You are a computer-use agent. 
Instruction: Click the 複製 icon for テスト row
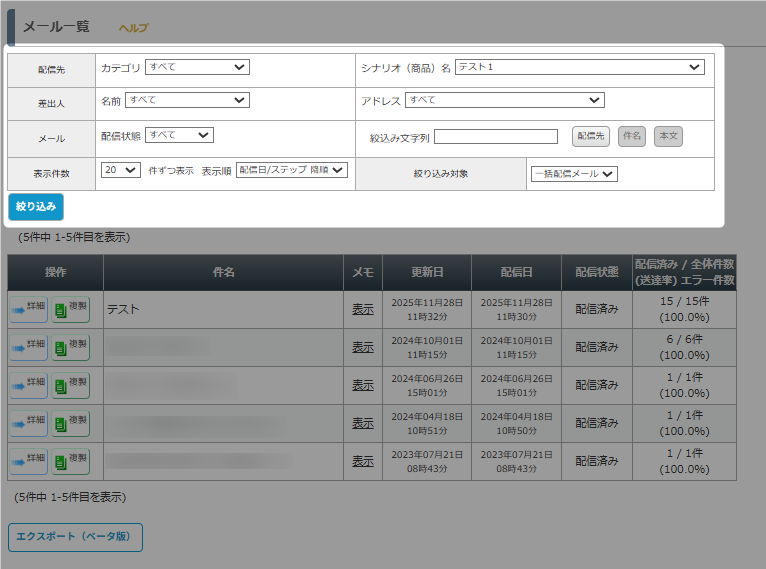(x=71, y=310)
